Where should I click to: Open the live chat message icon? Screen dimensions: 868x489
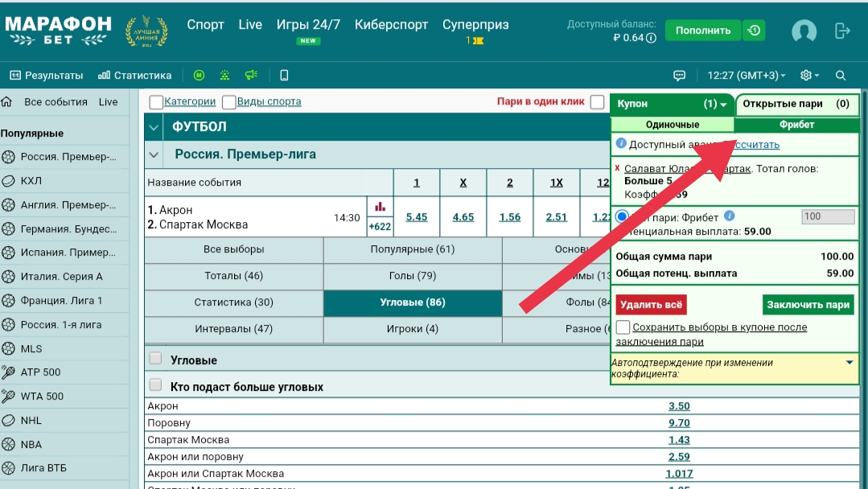click(679, 76)
